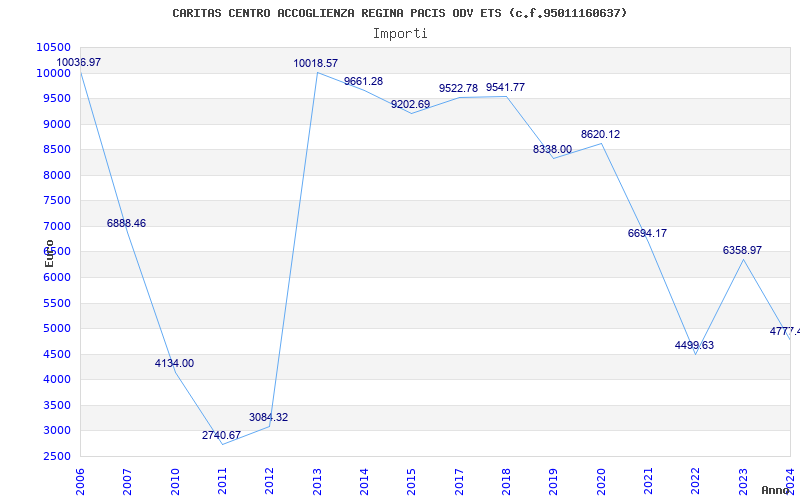Click the y-axis value 8500
The image size is (800, 500).
click(x=56, y=149)
